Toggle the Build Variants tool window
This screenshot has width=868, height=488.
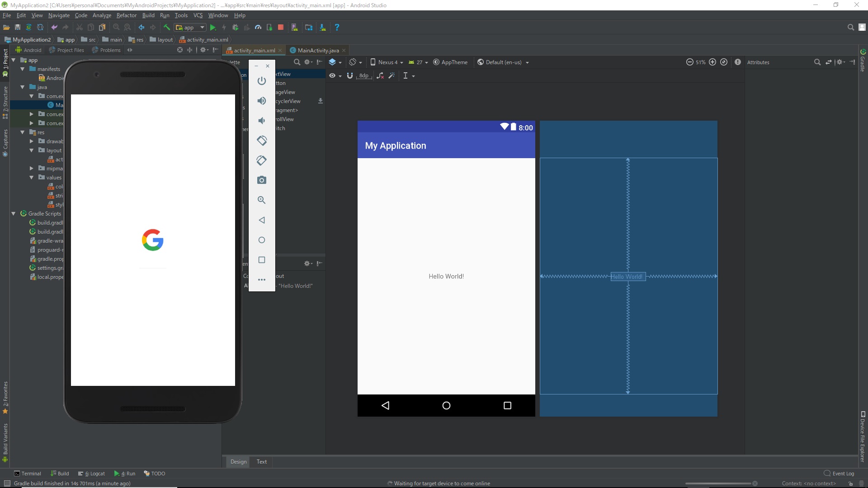(5, 442)
